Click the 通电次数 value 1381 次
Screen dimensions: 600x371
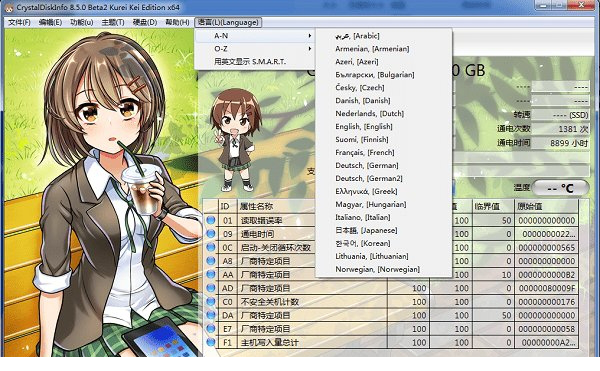point(561,129)
